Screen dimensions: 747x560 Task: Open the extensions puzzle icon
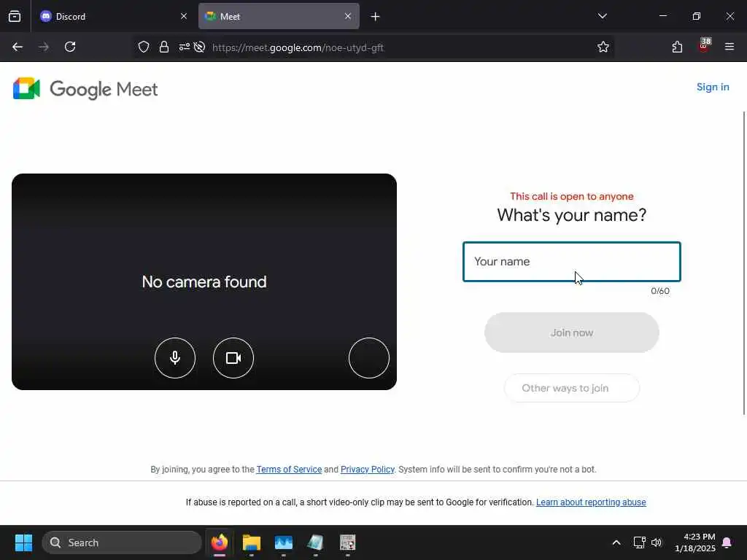(x=677, y=47)
